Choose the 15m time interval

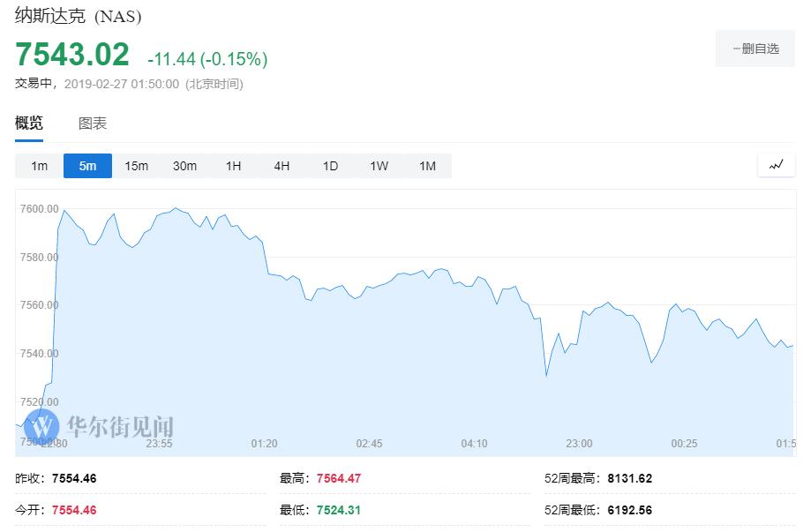[x=136, y=166]
